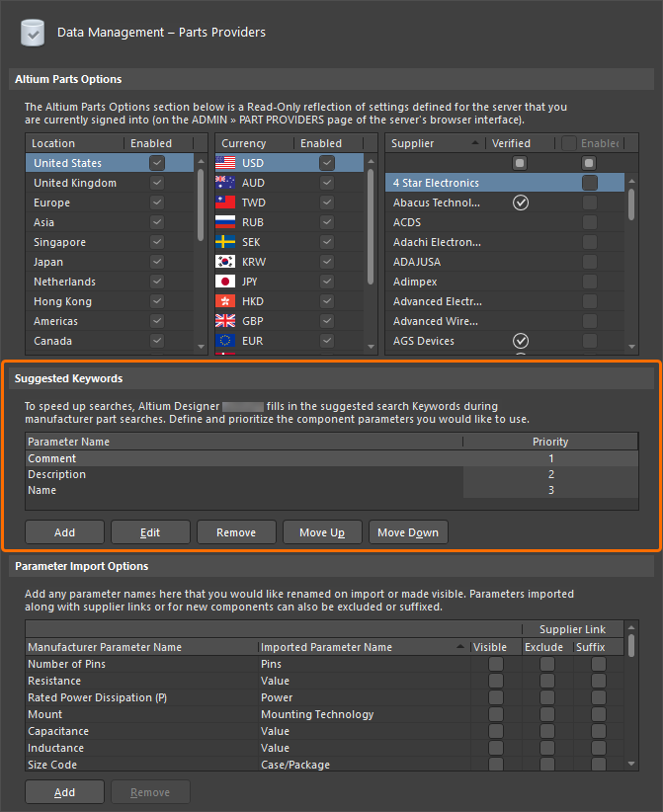
Task: Check Visible for Number of Pins
Action: [x=496, y=664]
